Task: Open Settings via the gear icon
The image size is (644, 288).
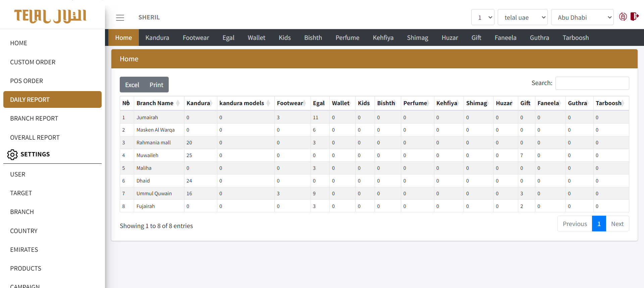Action: (12, 154)
